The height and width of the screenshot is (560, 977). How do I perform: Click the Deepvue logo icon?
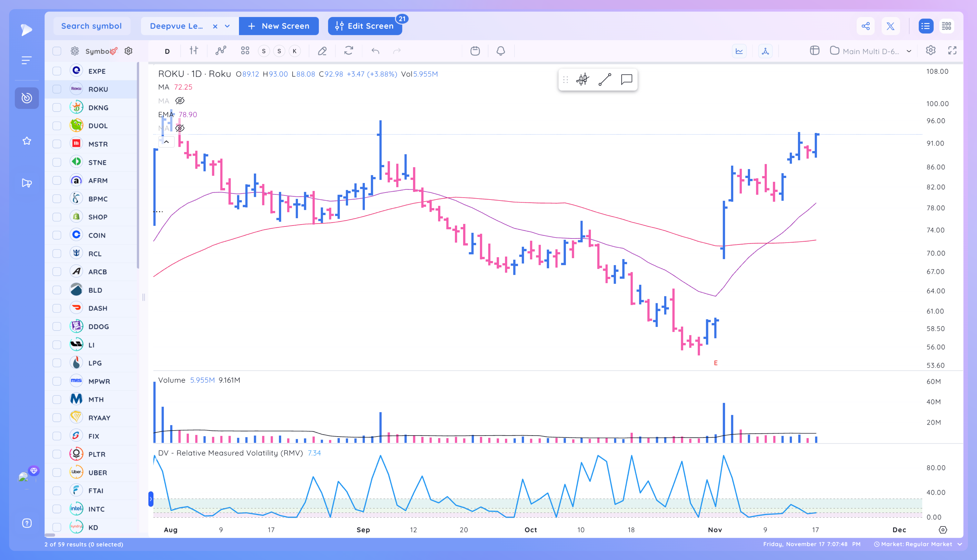(x=27, y=30)
